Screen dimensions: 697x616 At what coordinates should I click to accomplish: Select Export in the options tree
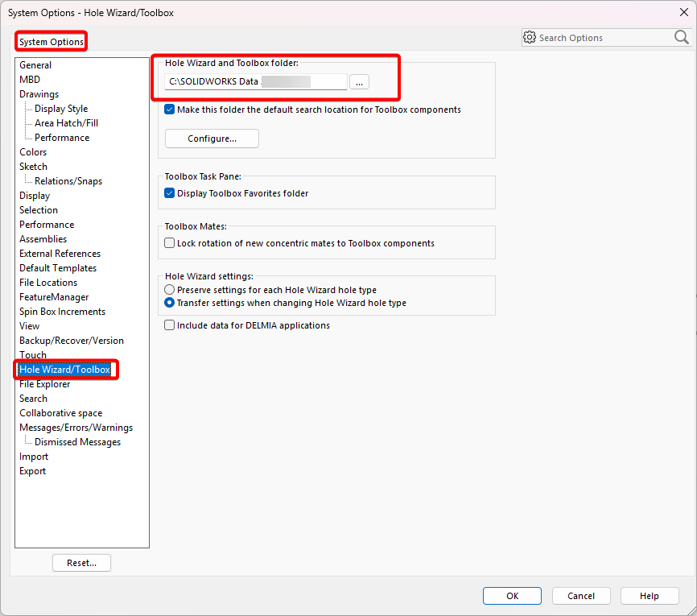coord(32,471)
